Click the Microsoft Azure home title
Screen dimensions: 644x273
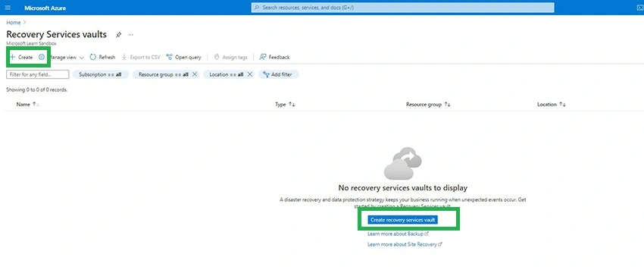45,8
